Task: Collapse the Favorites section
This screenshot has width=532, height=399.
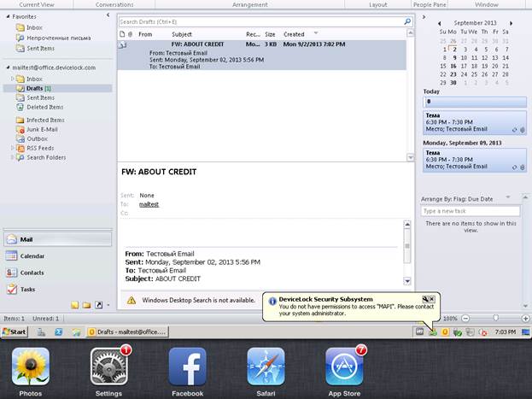Action: (x=8, y=16)
